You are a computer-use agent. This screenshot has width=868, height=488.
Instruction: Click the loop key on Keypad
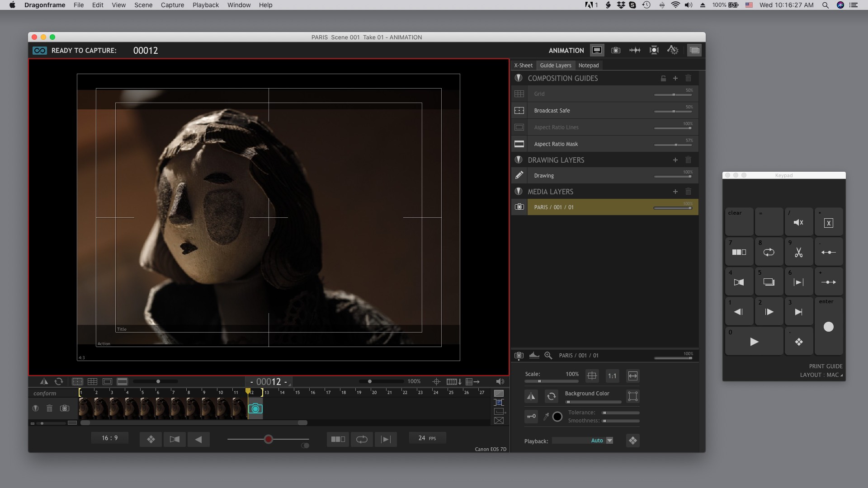[x=769, y=251]
